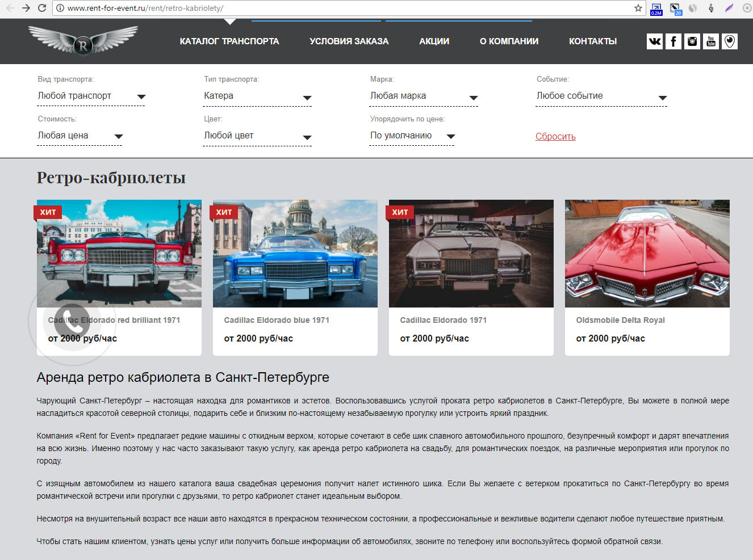Open the Событие dropdown
Image resolution: width=753 pixels, height=560 pixels.
(601, 96)
